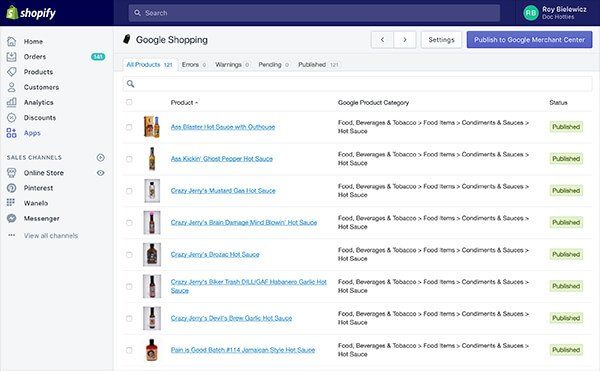This screenshot has height=371, width=600.
Task: Click Published status for Brozac row
Action: pos(566,254)
